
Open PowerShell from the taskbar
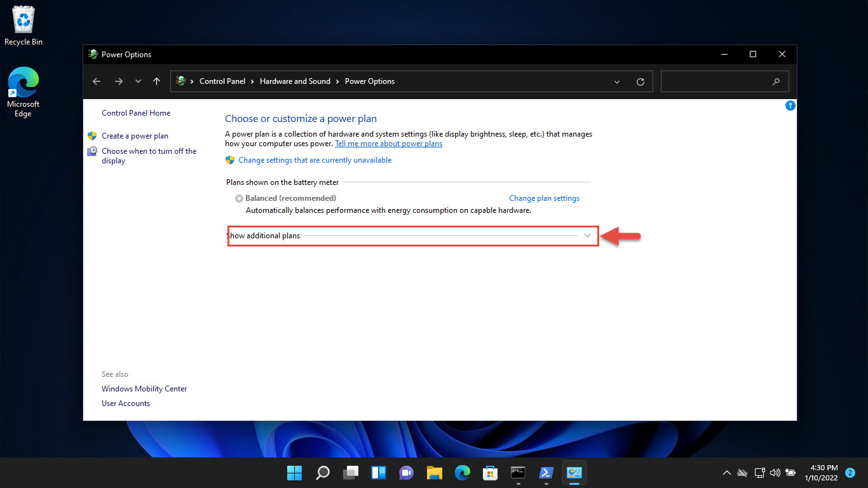tap(546, 473)
